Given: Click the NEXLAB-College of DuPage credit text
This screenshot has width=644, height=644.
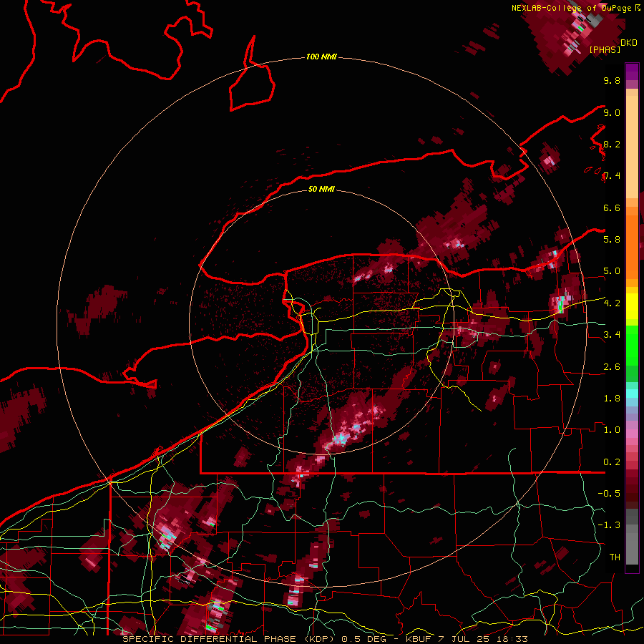Looking at the screenshot, I should [x=572, y=8].
